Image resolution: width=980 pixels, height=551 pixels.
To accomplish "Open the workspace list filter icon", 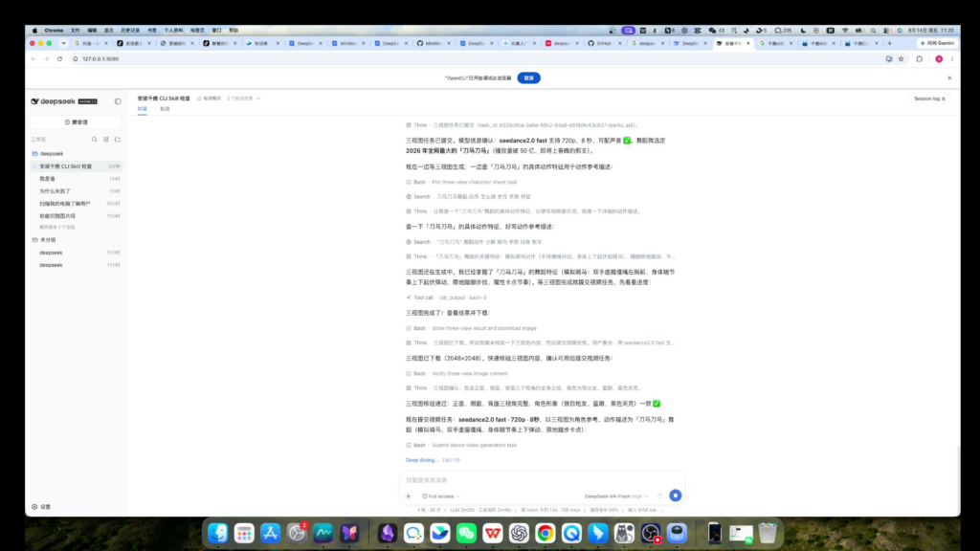I will click(106, 140).
